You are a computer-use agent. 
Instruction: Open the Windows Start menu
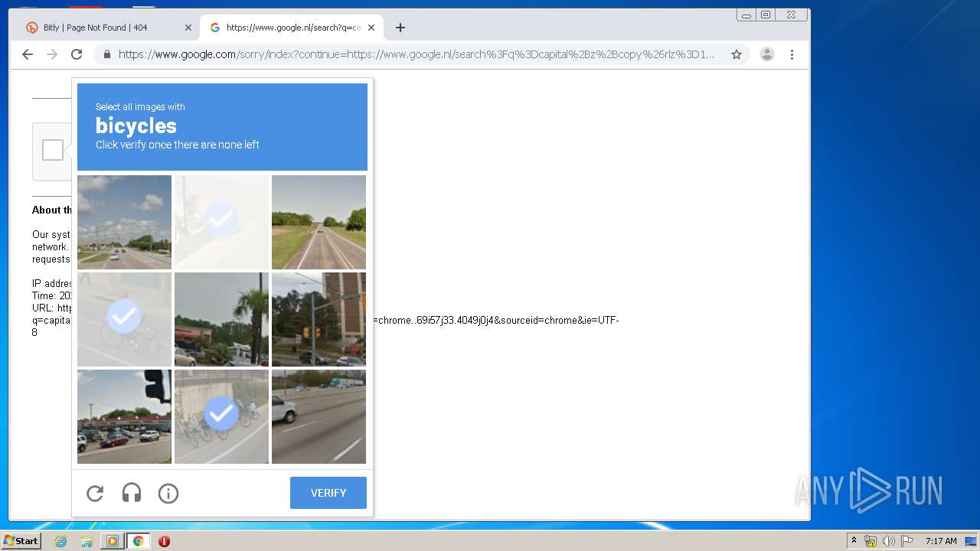(21, 541)
